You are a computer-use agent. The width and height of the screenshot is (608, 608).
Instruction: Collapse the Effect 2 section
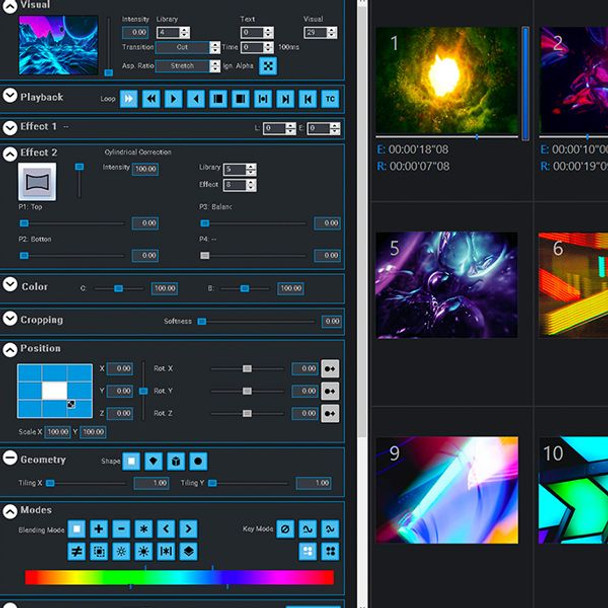10,153
